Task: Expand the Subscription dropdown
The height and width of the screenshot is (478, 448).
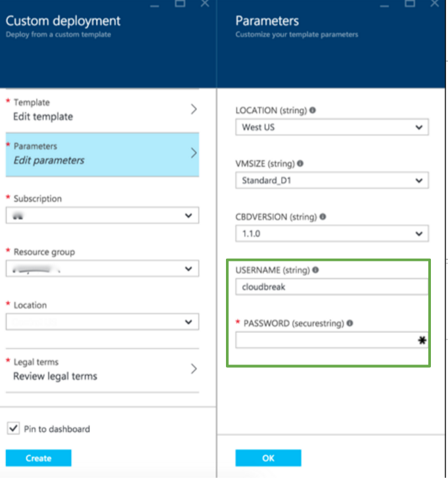Action: pyautogui.click(x=102, y=215)
